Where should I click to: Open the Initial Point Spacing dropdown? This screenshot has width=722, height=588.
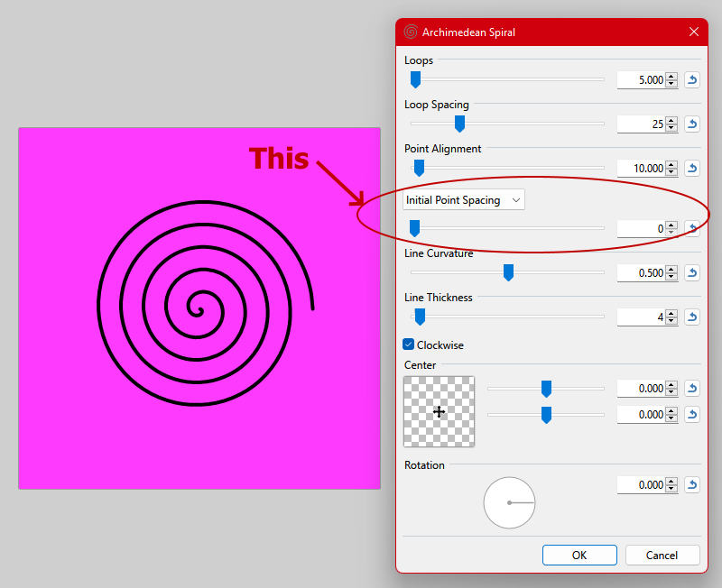[x=464, y=200]
